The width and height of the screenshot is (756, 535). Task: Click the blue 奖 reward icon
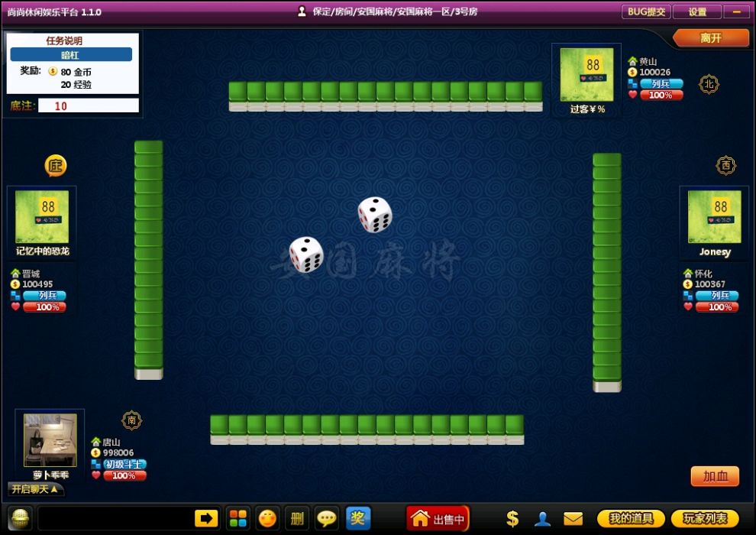coord(357,518)
